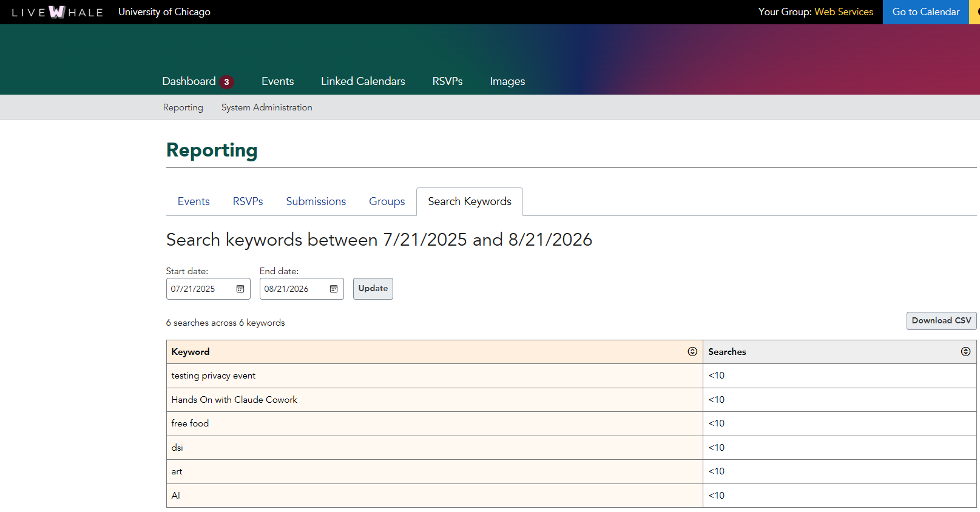Select the 'art' keyword cell
The width and height of the screenshot is (980, 512).
434,471
